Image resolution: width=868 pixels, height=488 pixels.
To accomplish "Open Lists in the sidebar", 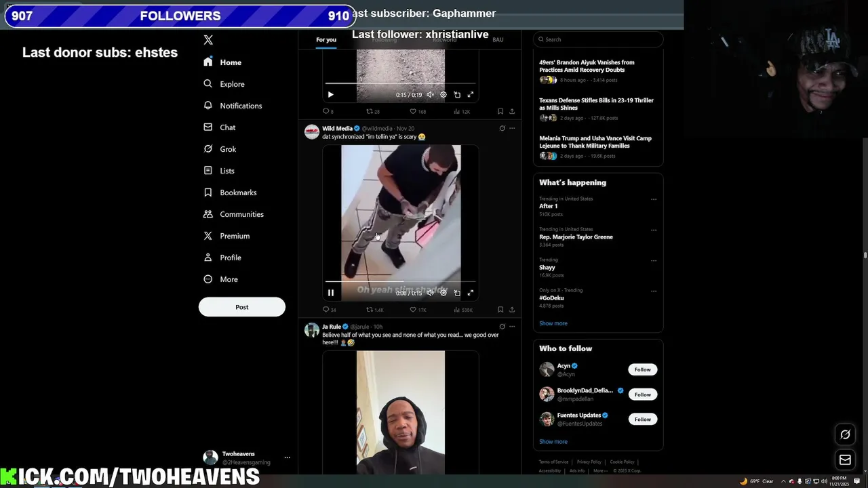I will pos(218,171).
